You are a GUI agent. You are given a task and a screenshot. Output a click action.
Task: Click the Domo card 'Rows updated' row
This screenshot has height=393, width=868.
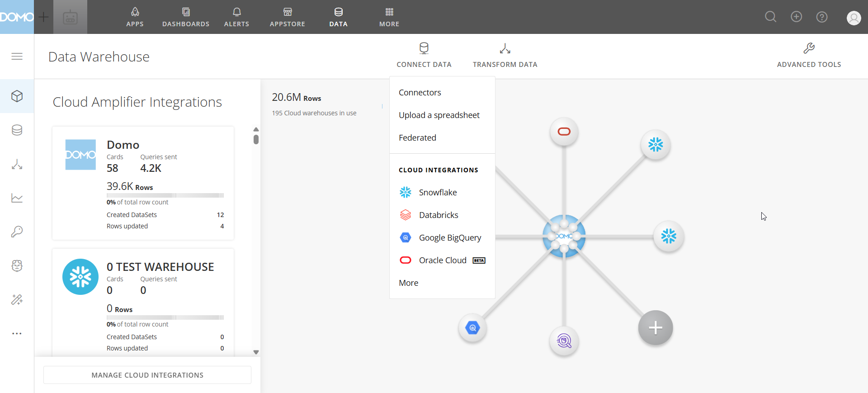pyautogui.click(x=165, y=226)
